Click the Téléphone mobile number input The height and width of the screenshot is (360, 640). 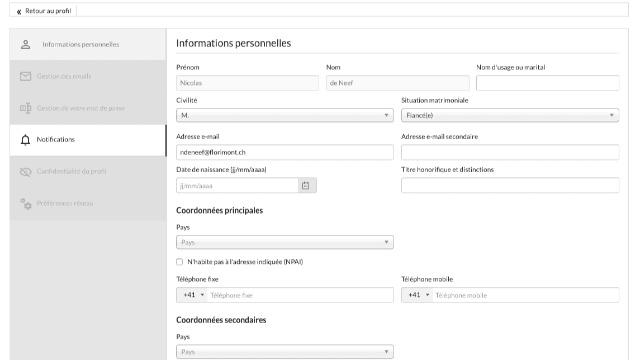[526, 295]
